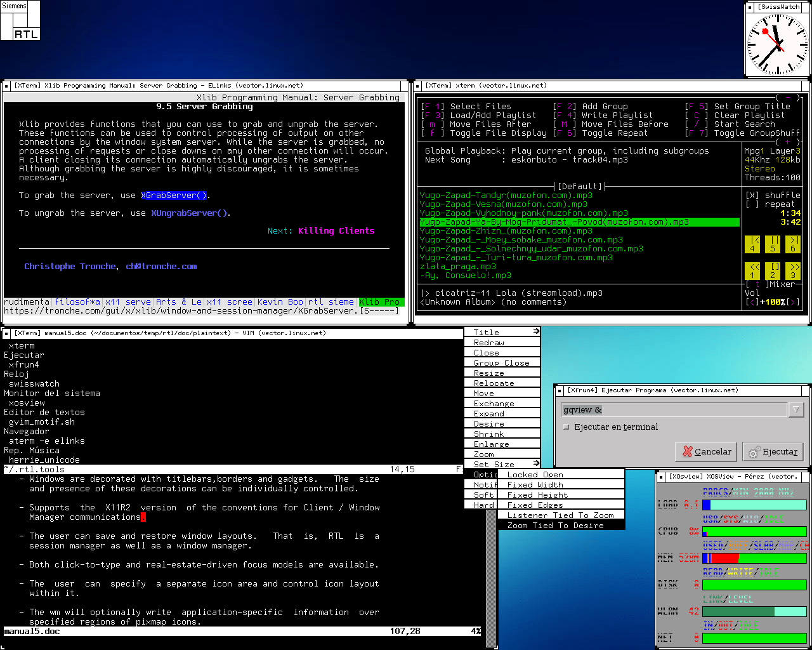This screenshot has height=650, width=812.
Task: Check 'Ejecutar en terminal' option
Action: (566, 427)
